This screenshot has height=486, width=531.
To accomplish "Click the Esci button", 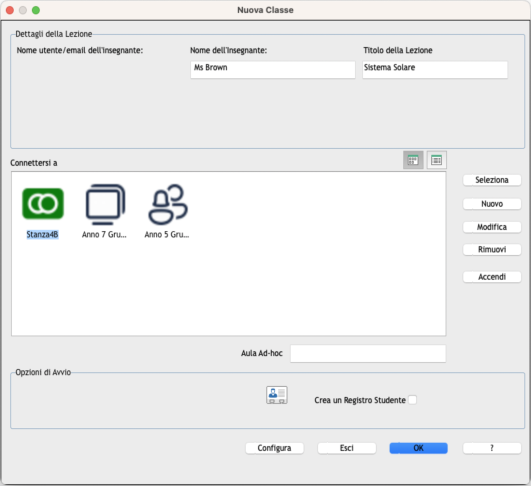I will (347, 448).
